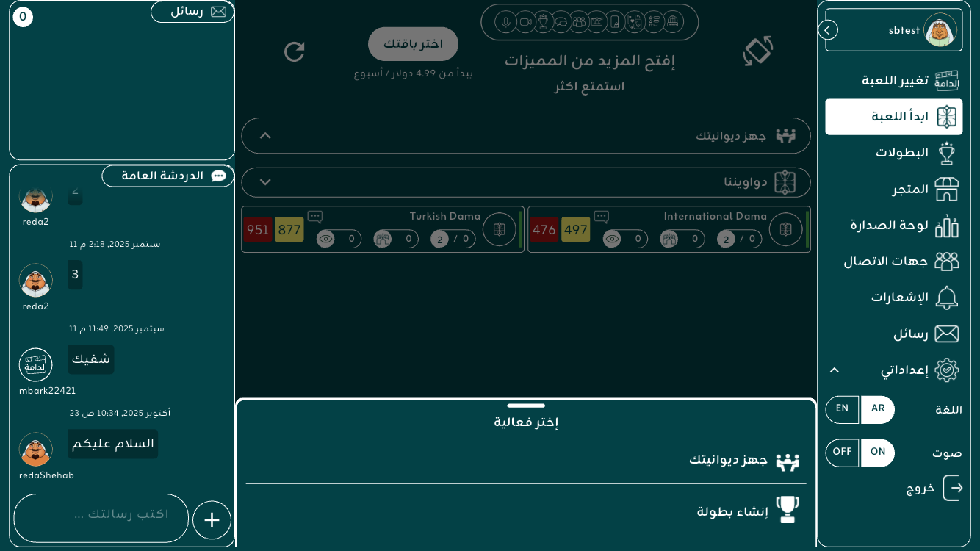Screen dimensions: 980x551
Task: Click the logout icon next to خروج
Action: pos(952,488)
